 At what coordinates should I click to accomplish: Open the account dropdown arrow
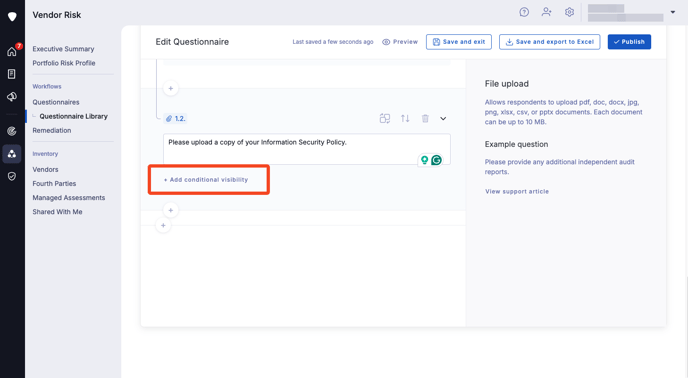673,12
